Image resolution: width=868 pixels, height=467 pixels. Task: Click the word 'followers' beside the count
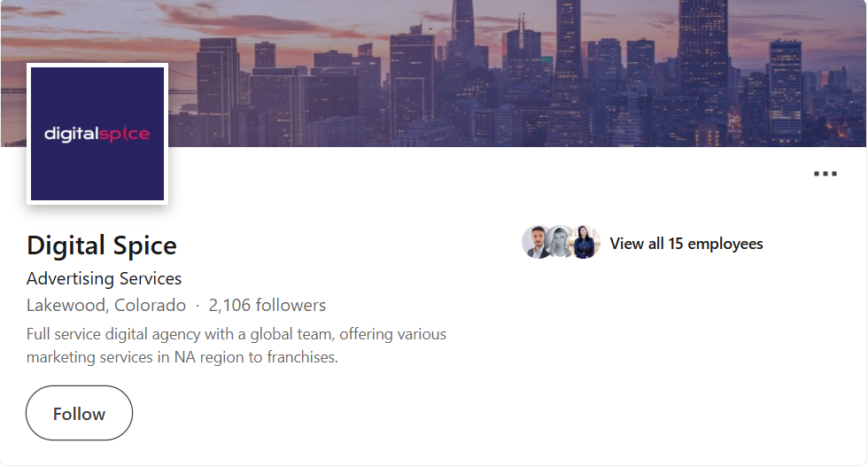[x=291, y=306]
